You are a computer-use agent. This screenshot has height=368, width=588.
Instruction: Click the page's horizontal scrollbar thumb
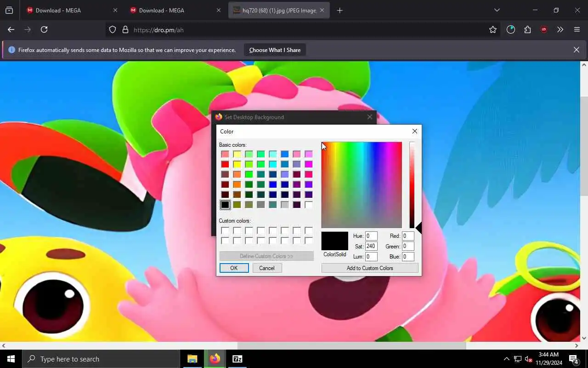pos(351,345)
